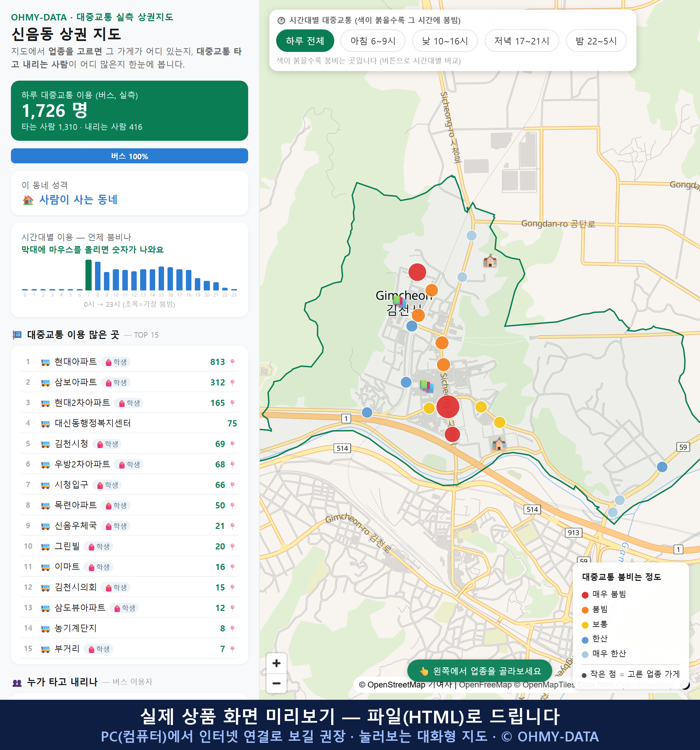Click the pin icon on 현대아파트 row
The image size is (700, 750).
pyautogui.click(x=232, y=362)
